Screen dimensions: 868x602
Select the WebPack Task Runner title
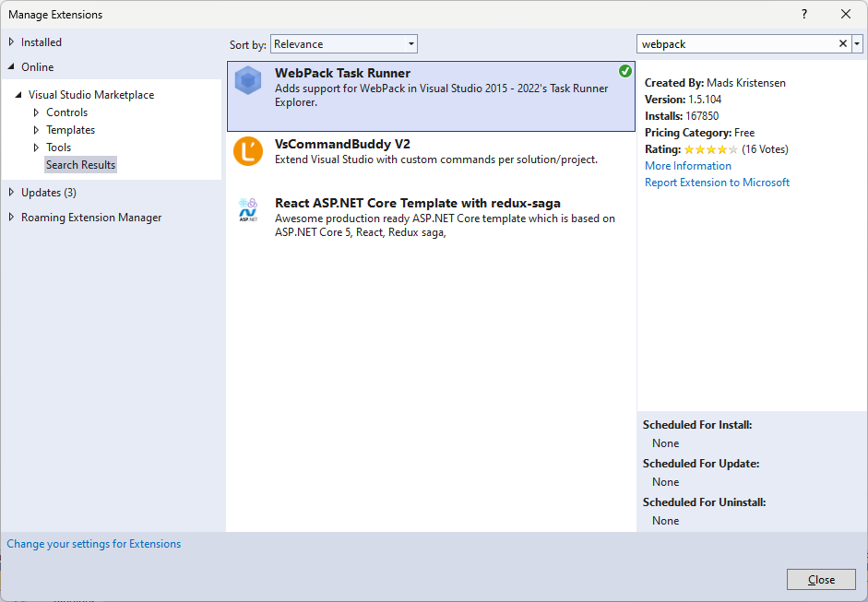click(342, 73)
